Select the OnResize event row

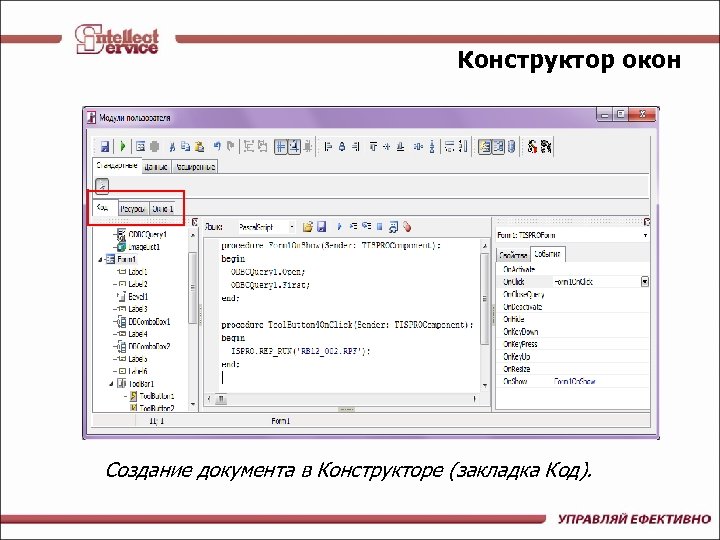[x=573, y=369]
